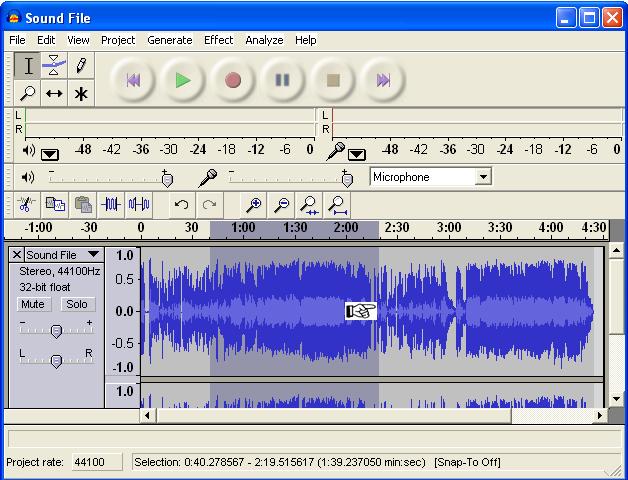Silence the selected audio
This screenshot has height=480, width=628.
click(x=139, y=205)
